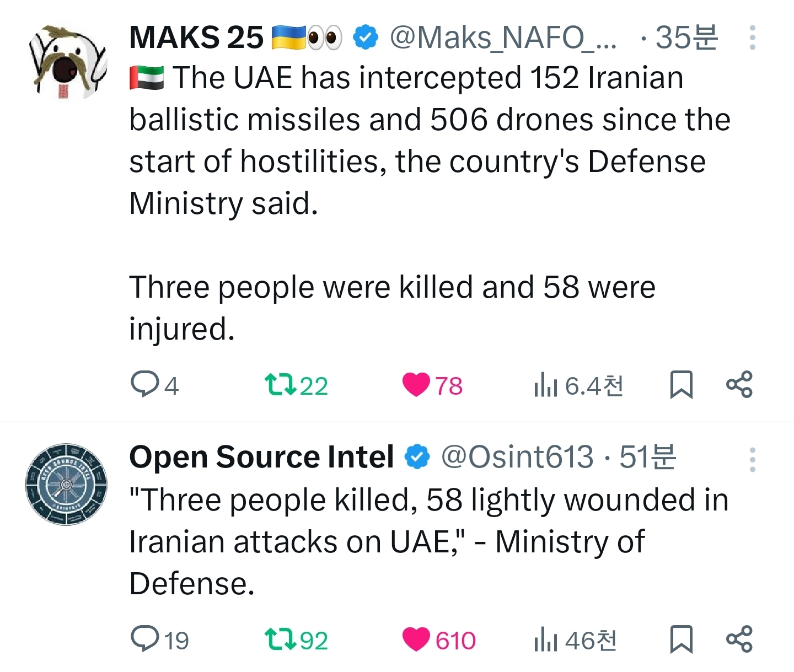The height and width of the screenshot is (672, 794).
Task: Open Open Source Intel profile avatar
Action: (x=67, y=484)
